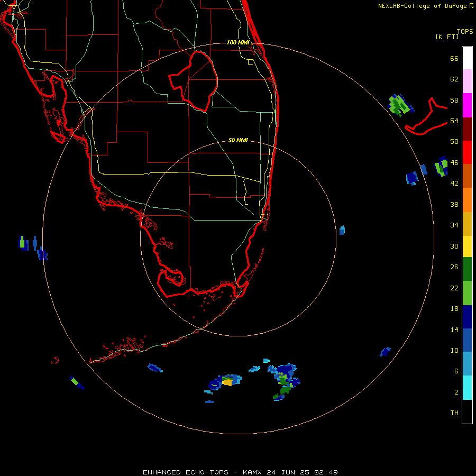The image size is (476, 476).
Task: Click the dark red swatch near 50
Action: pos(467,129)
